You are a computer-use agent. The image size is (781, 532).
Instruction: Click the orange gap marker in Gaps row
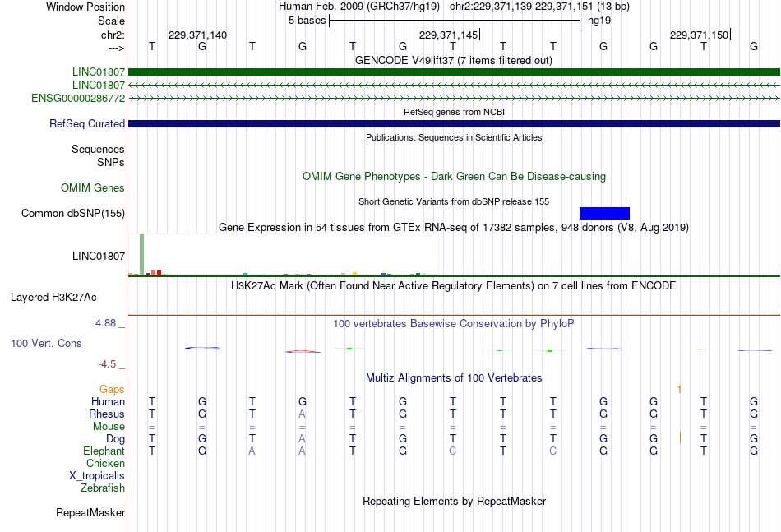coord(679,389)
